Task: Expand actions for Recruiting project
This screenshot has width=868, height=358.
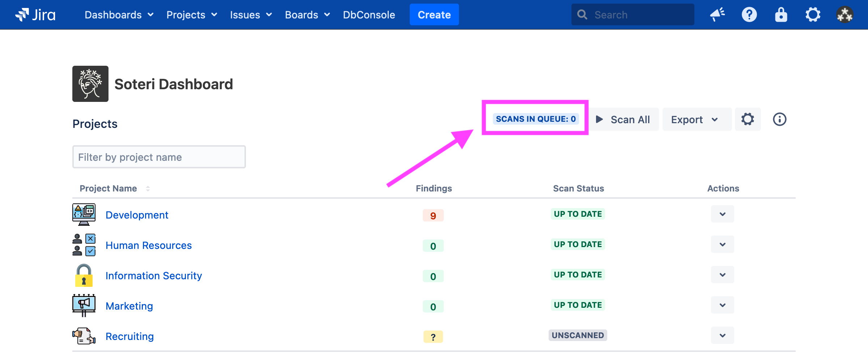Action: pyautogui.click(x=722, y=336)
